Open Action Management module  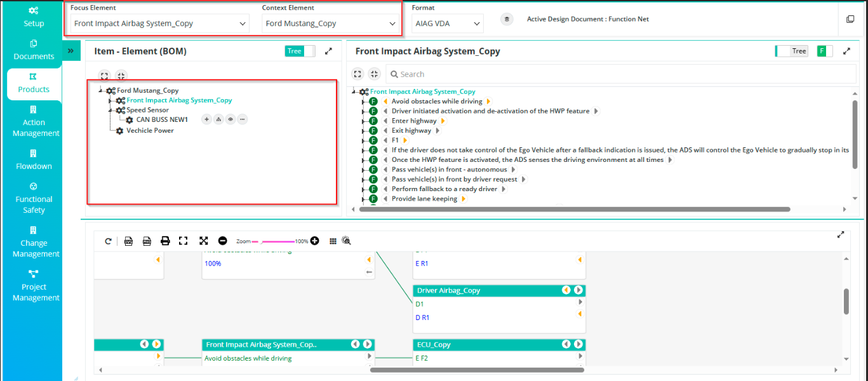click(x=34, y=122)
